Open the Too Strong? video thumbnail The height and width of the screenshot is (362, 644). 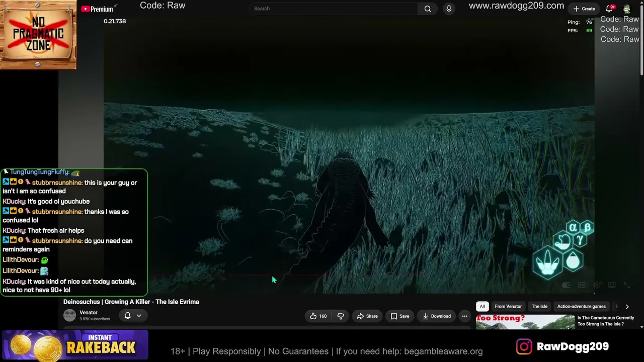(525, 322)
